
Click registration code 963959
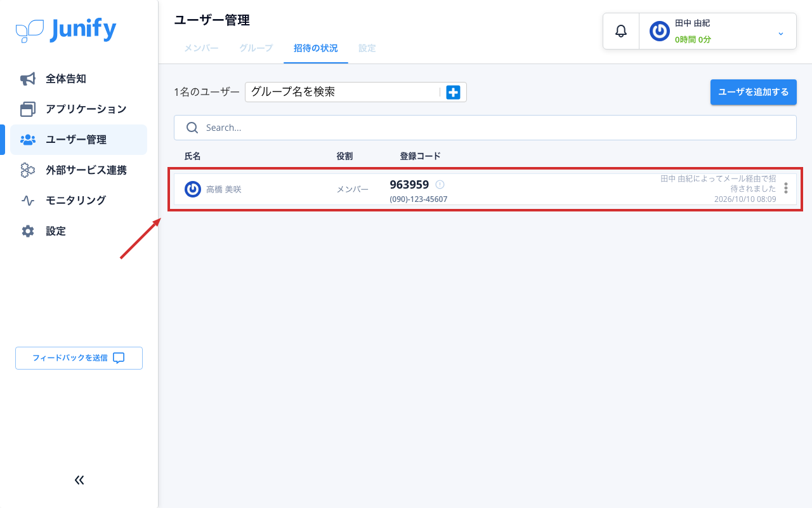click(x=409, y=185)
